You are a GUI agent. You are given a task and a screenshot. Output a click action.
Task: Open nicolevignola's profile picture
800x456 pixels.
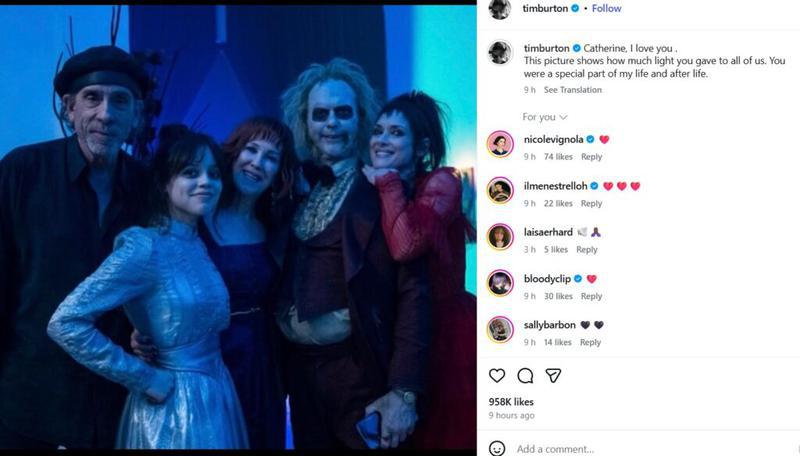coord(500,144)
